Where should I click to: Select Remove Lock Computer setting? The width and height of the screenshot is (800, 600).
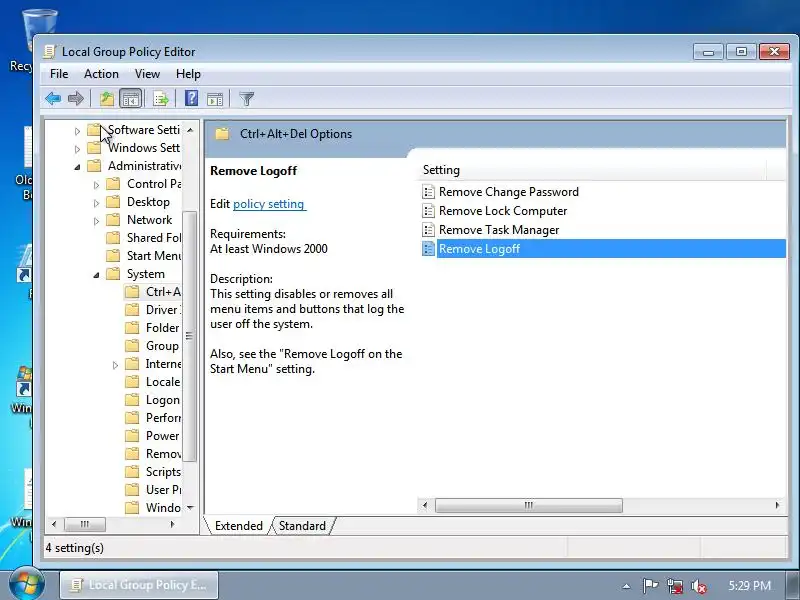pyautogui.click(x=503, y=211)
